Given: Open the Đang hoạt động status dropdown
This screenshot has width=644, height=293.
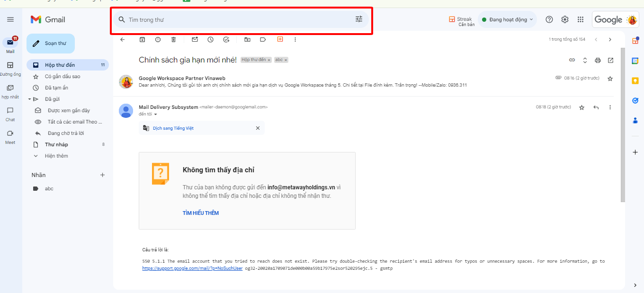Looking at the screenshot, I should (x=508, y=19).
